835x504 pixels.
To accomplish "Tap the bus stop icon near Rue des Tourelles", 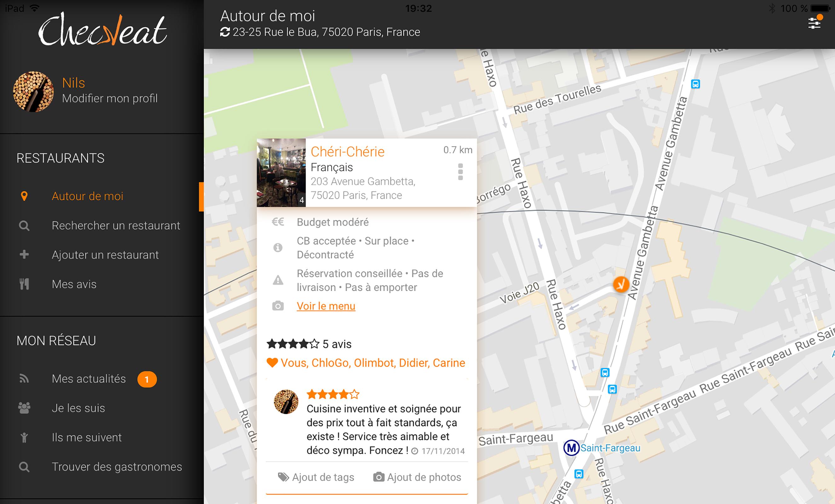I will (x=695, y=84).
